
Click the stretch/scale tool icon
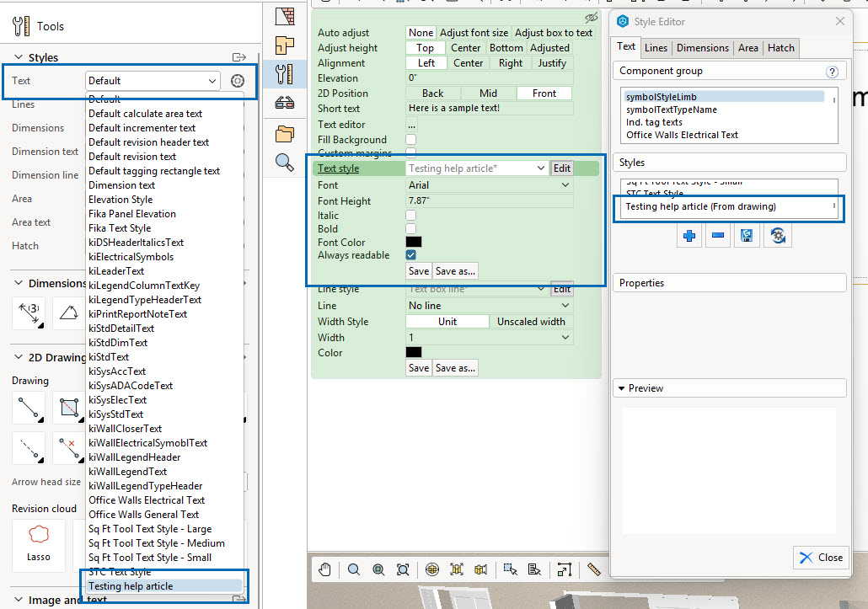564,569
